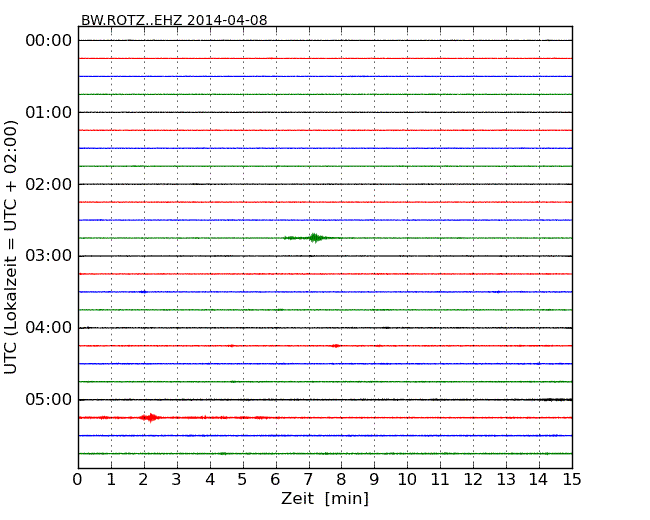This screenshot has width=650, height=520.
Task: Click x-axis tick label 2
Action: 144,480
